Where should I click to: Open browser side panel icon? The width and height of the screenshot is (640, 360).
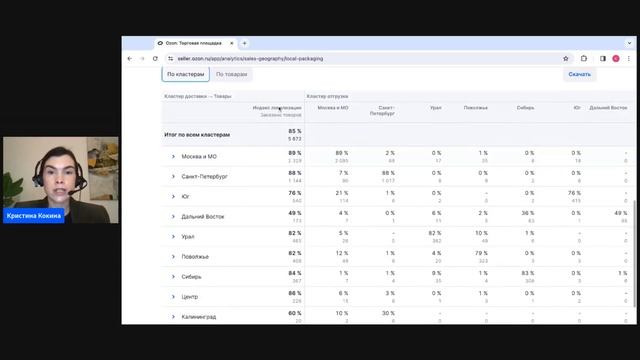602,59
